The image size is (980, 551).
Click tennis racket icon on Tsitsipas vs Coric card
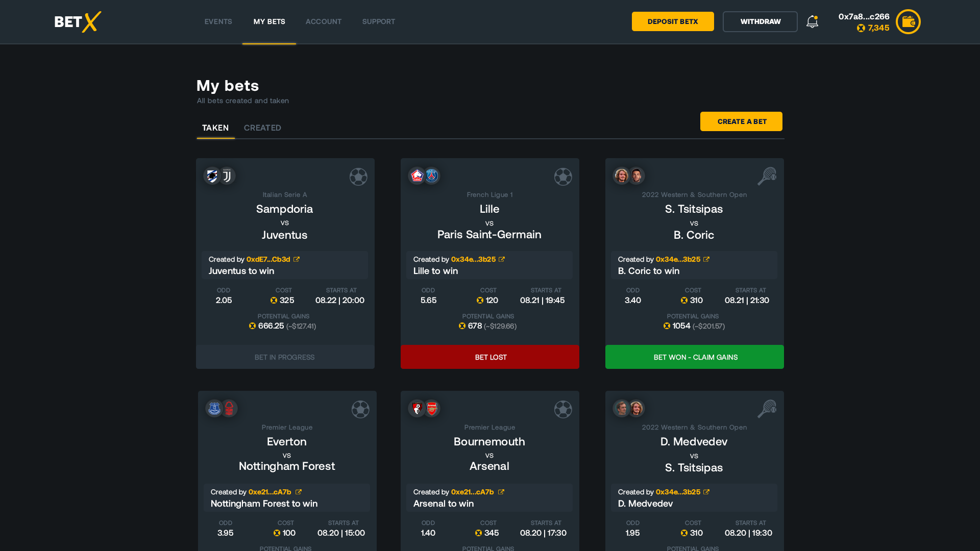point(767,177)
